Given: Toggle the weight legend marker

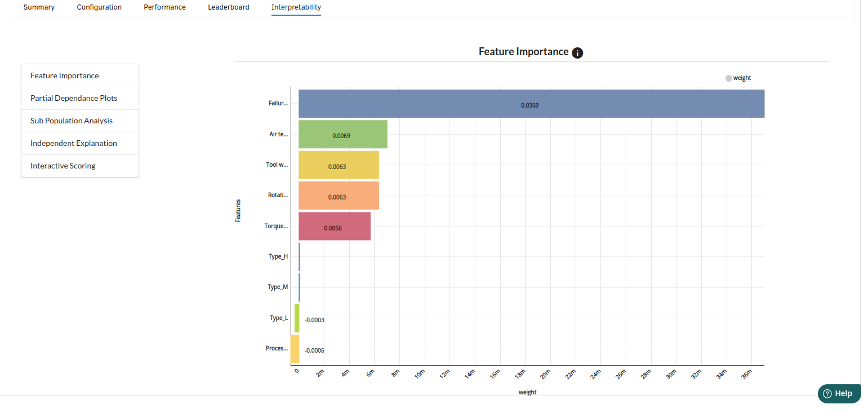Looking at the screenshot, I should point(728,78).
